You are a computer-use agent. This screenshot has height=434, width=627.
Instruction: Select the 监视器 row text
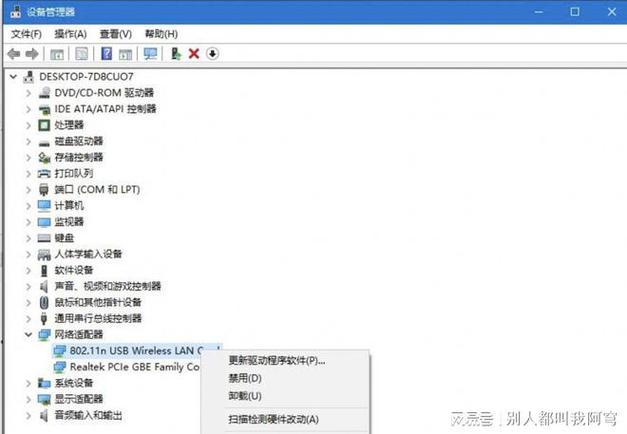[x=69, y=222]
